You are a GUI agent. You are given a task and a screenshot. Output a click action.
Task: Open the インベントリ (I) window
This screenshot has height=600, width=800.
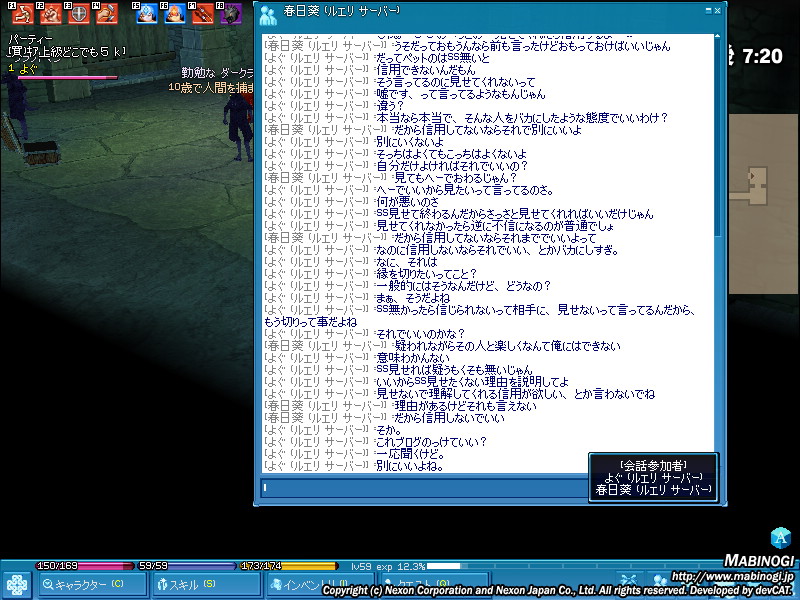319,585
